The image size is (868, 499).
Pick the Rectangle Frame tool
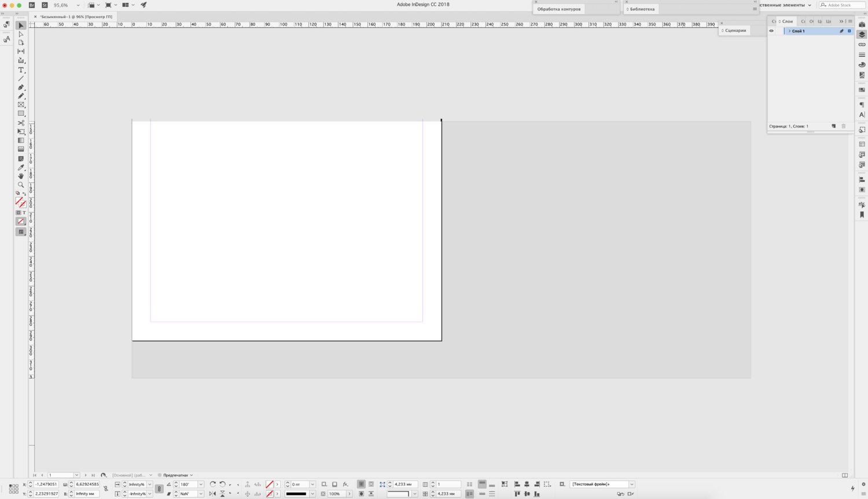(21, 105)
